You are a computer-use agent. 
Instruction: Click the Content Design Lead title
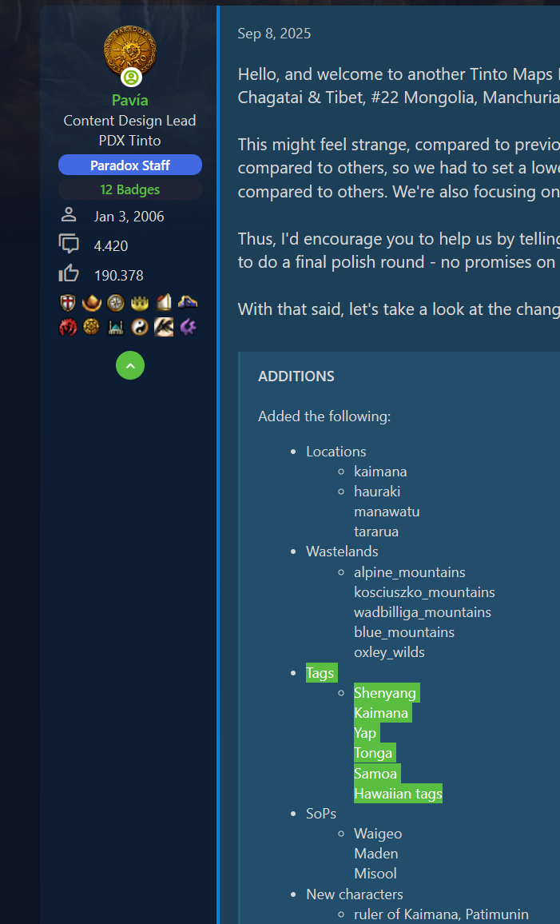click(x=129, y=121)
